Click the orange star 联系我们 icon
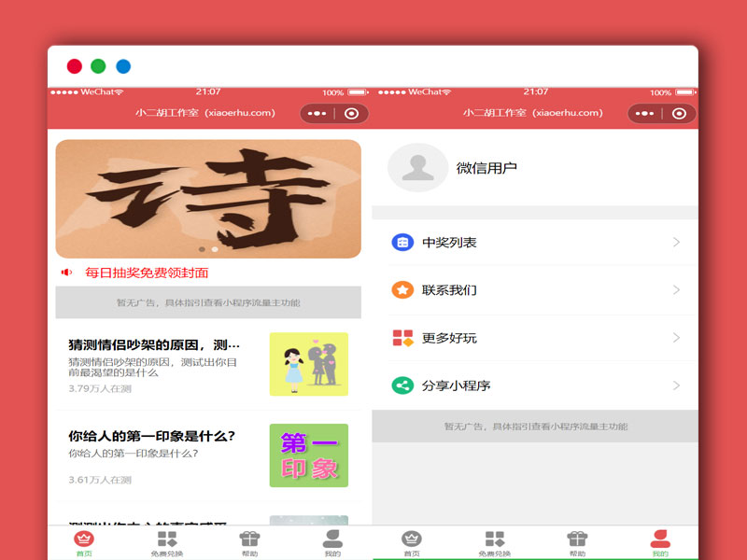This screenshot has height=560, width=747. pyautogui.click(x=402, y=289)
